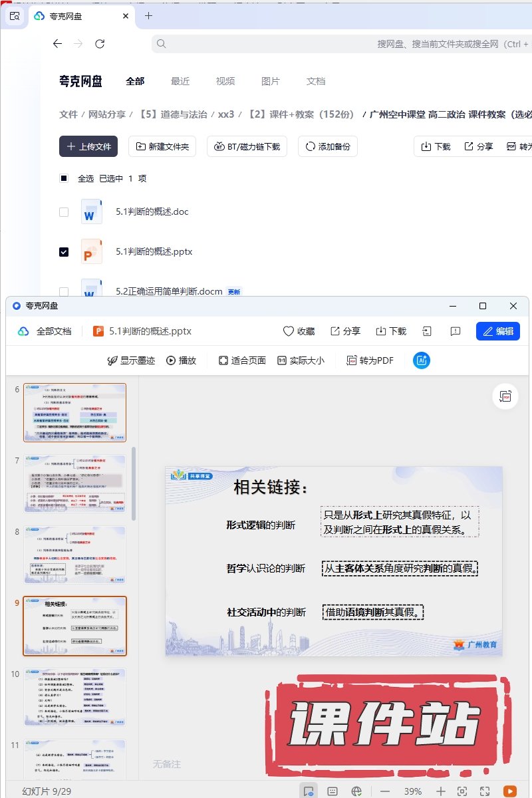Reload the page with the refresh icon

pyautogui.click(x=100, y=44)
